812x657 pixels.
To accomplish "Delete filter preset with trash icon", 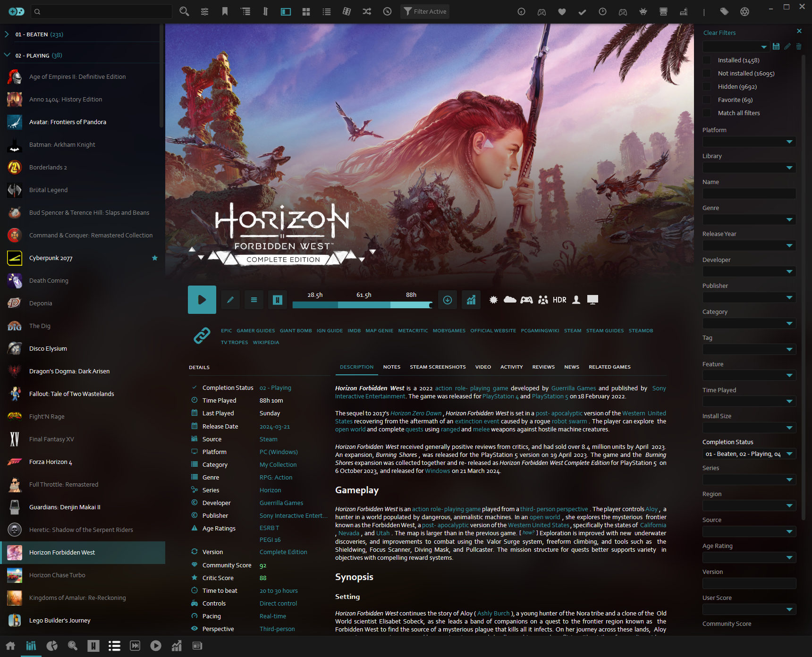I will [799, 46].
